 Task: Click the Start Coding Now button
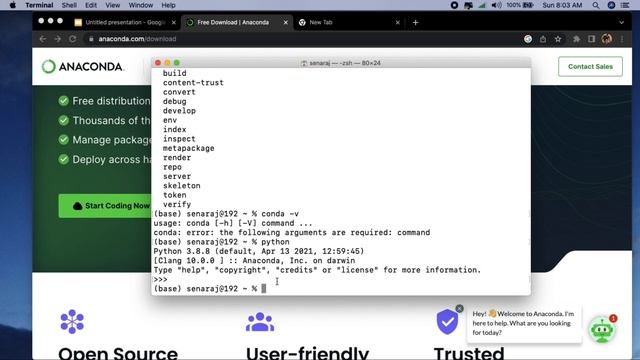[105, 206]
